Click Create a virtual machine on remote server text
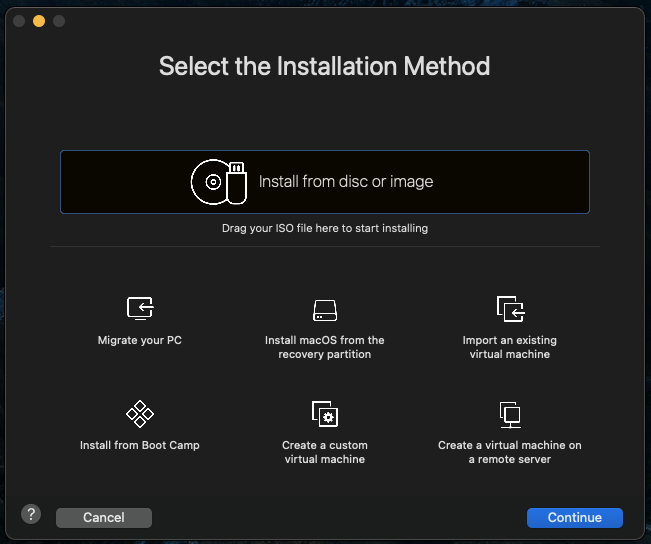Screen dimensions: 651x544 [510, 452]
